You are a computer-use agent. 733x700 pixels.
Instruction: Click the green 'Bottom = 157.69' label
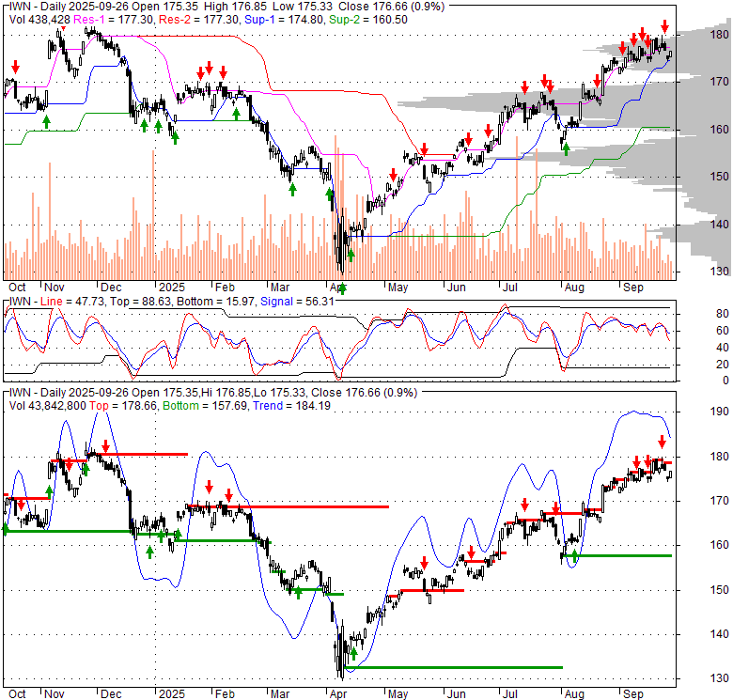[x=205, y=406]
